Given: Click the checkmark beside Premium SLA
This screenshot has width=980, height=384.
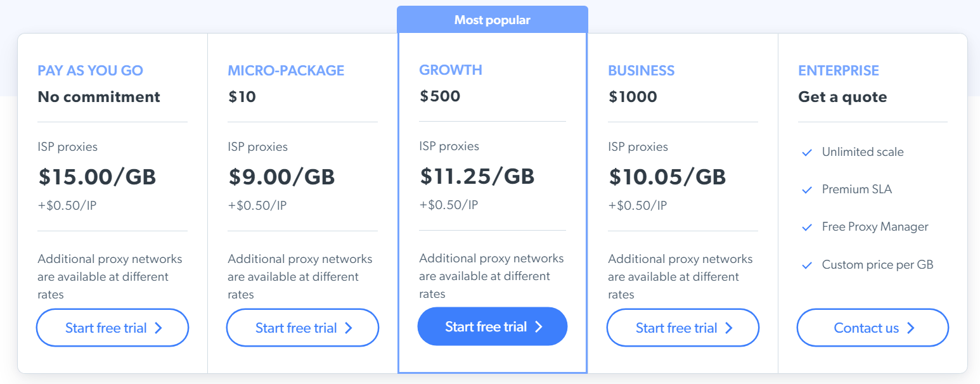Looking at the screenshot, I should (x=807, y=190).
